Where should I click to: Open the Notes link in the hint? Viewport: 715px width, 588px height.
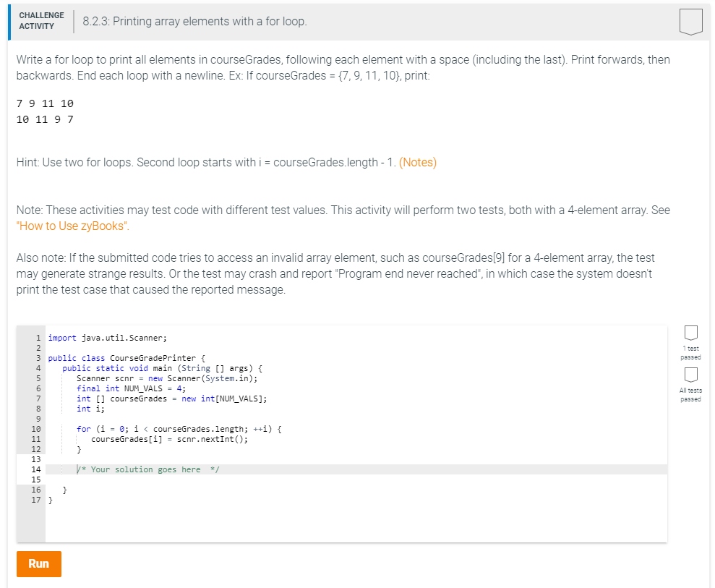click(419, 162)
